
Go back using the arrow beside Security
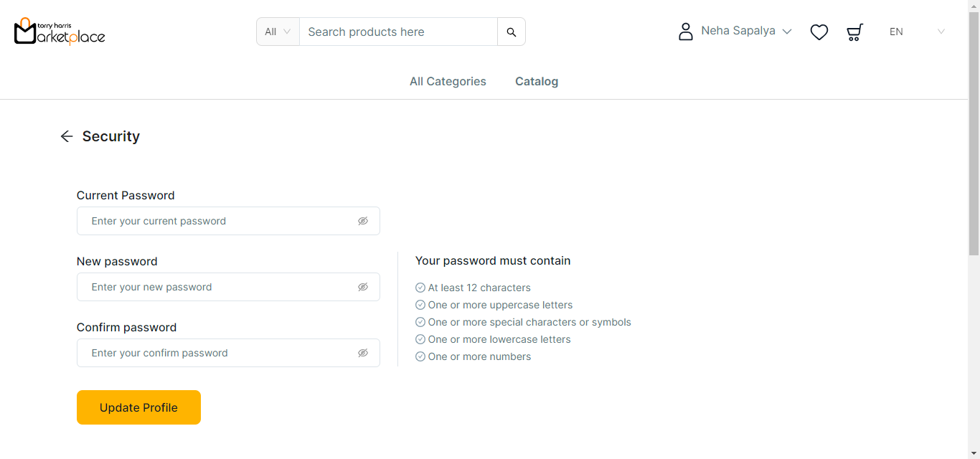[x=67, y=136]
